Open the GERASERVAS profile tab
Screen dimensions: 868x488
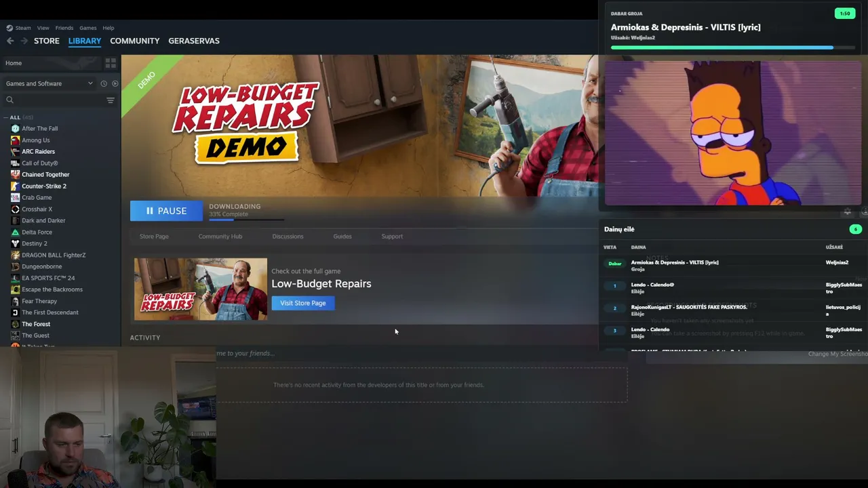[x=194, y=41]
